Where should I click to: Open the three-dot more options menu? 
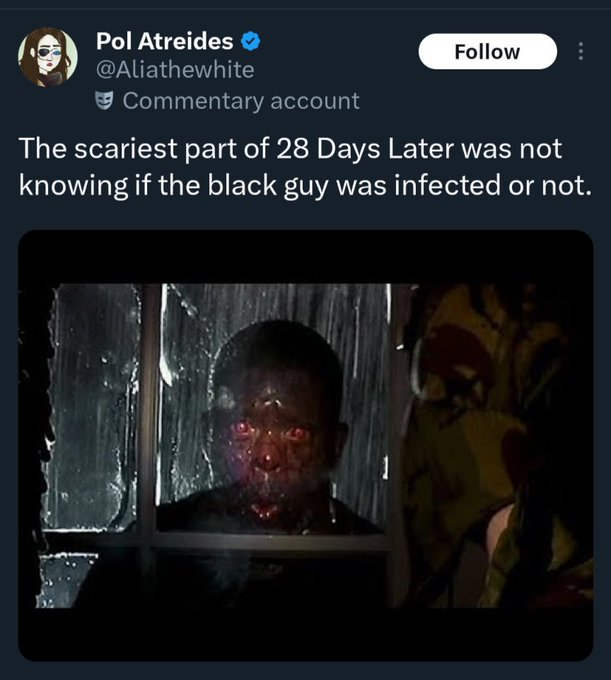(x=581, y=51)
